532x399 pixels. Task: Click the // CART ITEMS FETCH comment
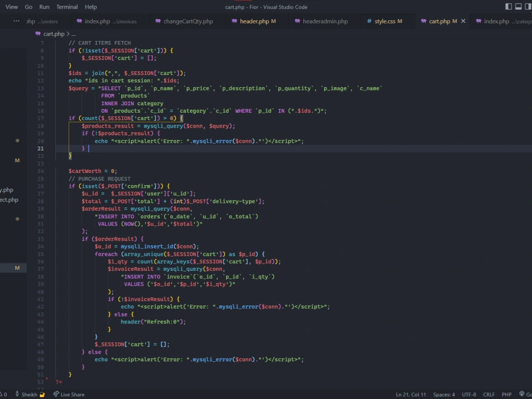(x=99, y=43)
